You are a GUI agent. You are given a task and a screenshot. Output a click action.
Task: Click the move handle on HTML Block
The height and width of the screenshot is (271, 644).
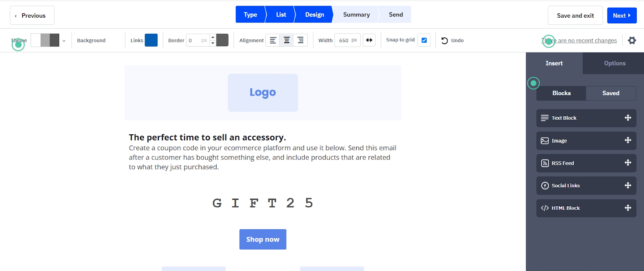(627, 208)
